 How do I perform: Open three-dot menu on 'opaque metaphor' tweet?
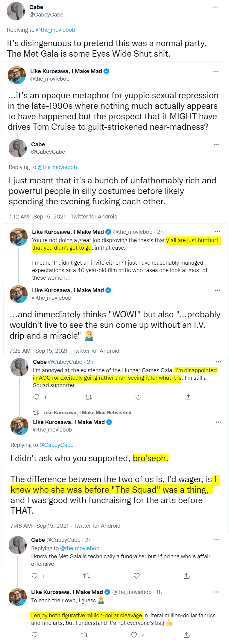point(216,71)
